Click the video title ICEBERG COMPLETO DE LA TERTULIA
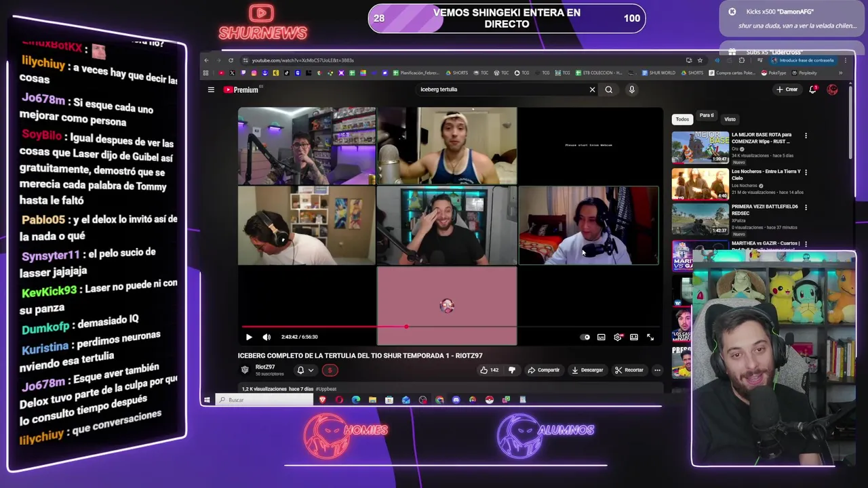868x488 pixels. click(x=360, y=356)
